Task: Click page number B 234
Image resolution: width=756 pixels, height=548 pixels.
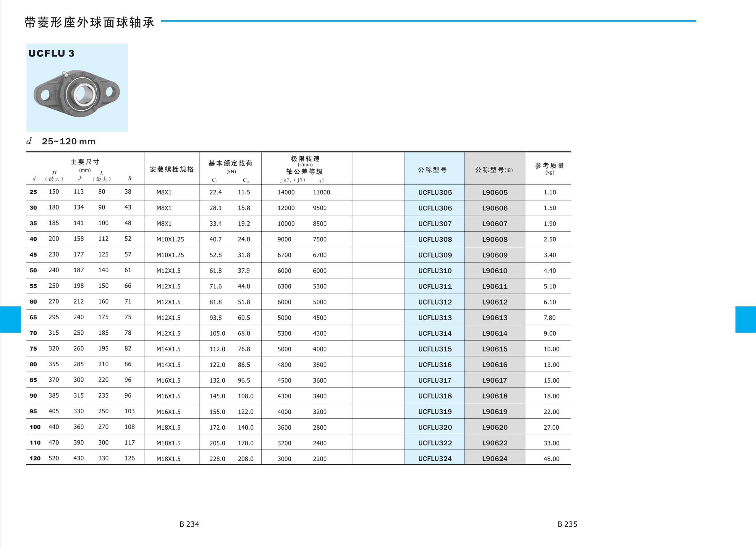Action: tap(189, 524)
